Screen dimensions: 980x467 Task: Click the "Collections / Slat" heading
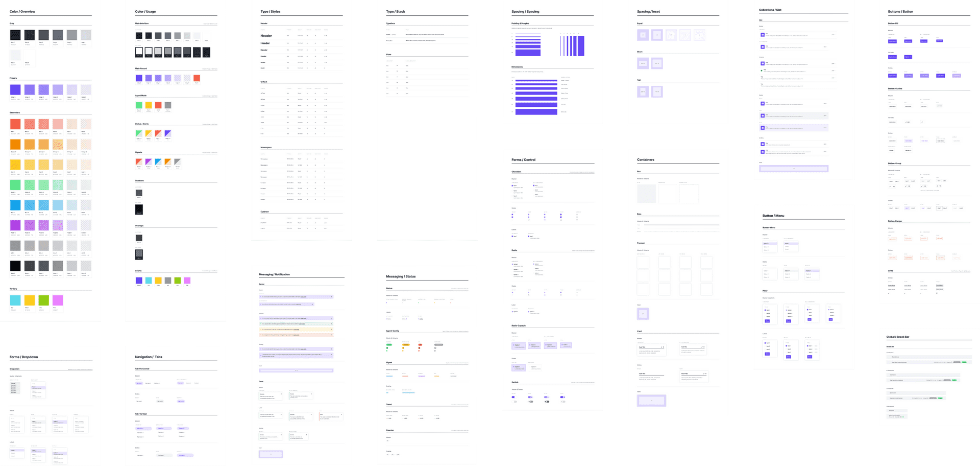click(x=770, y=10)
